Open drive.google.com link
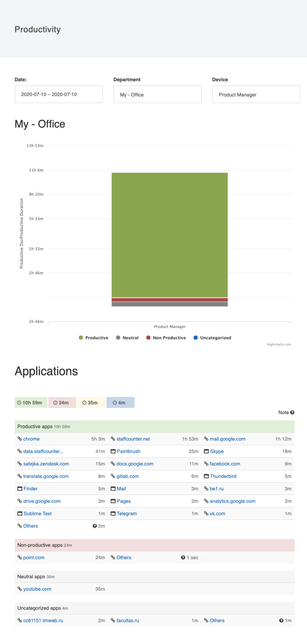Screen dimensions: 307x644 tap(42, 501)
